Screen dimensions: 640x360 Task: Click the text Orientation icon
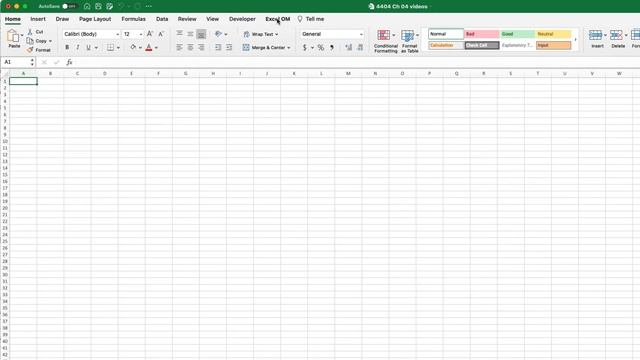218,34
